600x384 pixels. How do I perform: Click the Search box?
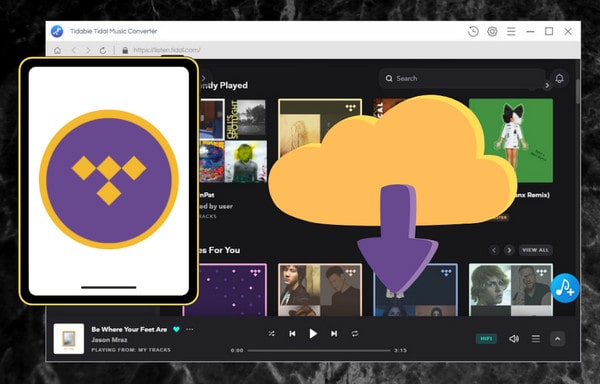coord(462,78)
